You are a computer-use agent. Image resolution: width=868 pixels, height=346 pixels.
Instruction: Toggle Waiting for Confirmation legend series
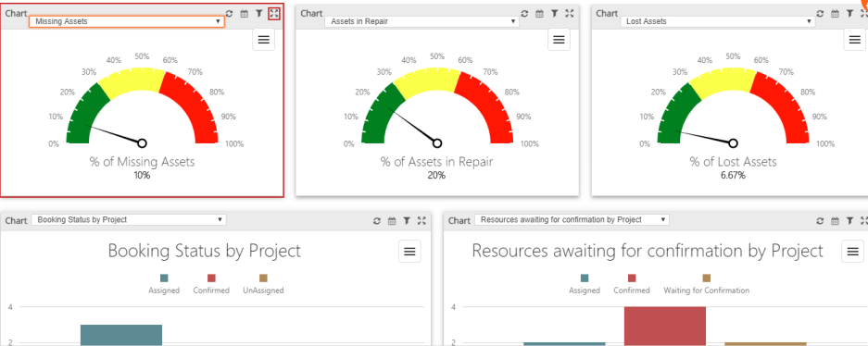tap(707, 284)
